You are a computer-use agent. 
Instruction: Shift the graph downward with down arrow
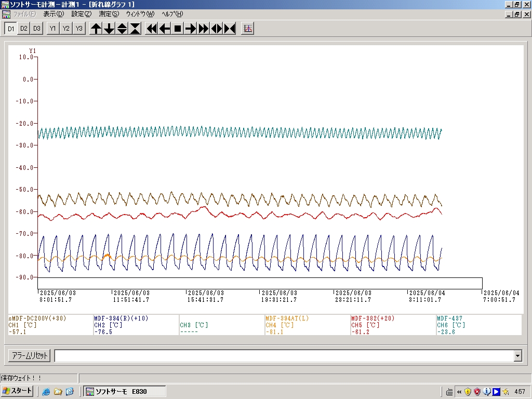tap(109, 29)
